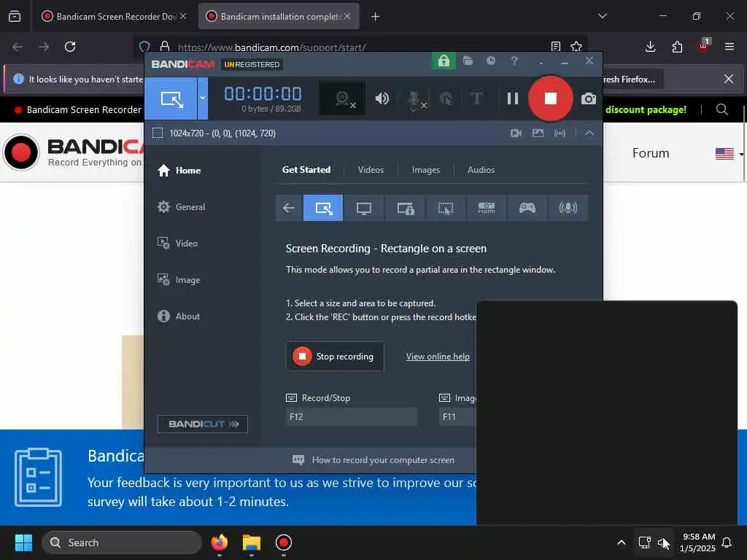Open the Video settings section
Image resolution: width=747 pixels, height=560 pixels.
177,244
